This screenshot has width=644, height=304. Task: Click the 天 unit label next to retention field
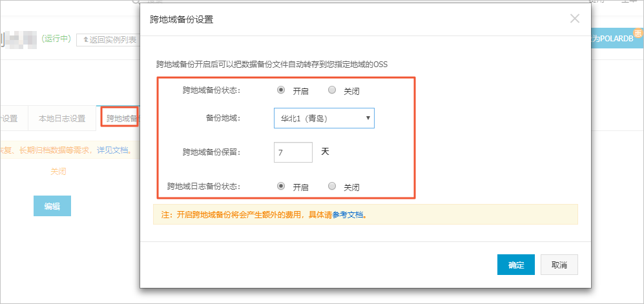[x=325, y=152]
